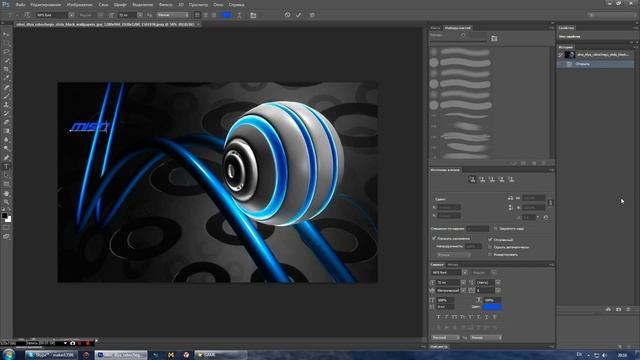This screenshot has width=640, height=360.
Task: Toggle the 'Отсеченный' checkbox
Action: point(490,240)
